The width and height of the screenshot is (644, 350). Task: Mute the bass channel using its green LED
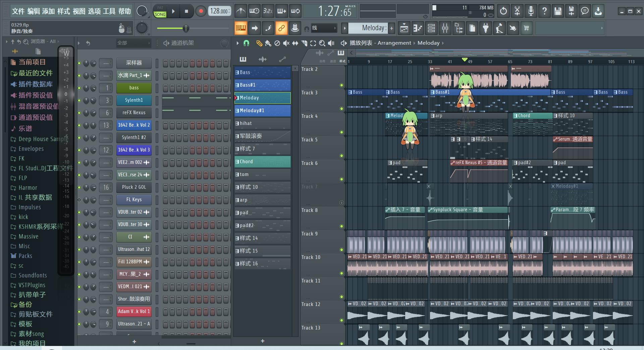[x=79, y=88]
